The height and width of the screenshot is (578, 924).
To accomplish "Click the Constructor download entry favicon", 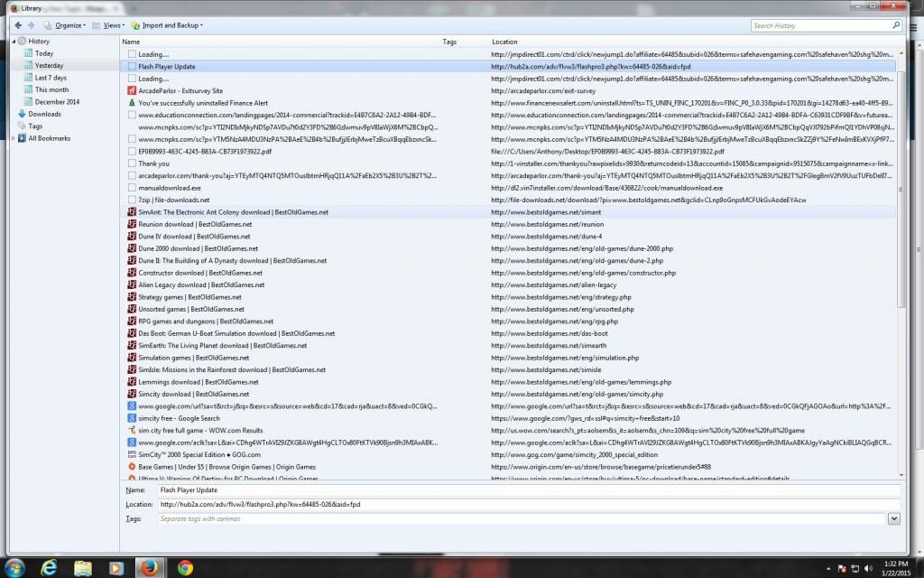I will tap(132, 273).
